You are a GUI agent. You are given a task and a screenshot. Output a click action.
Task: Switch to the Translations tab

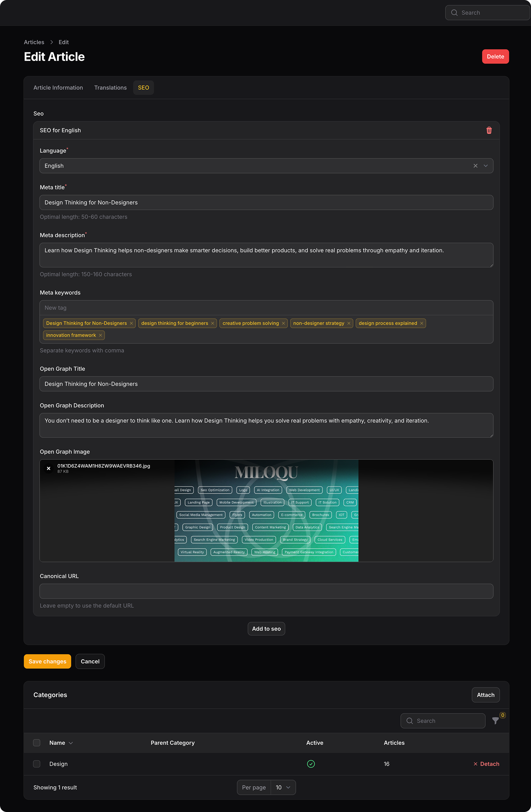click(x=110, y=88)
